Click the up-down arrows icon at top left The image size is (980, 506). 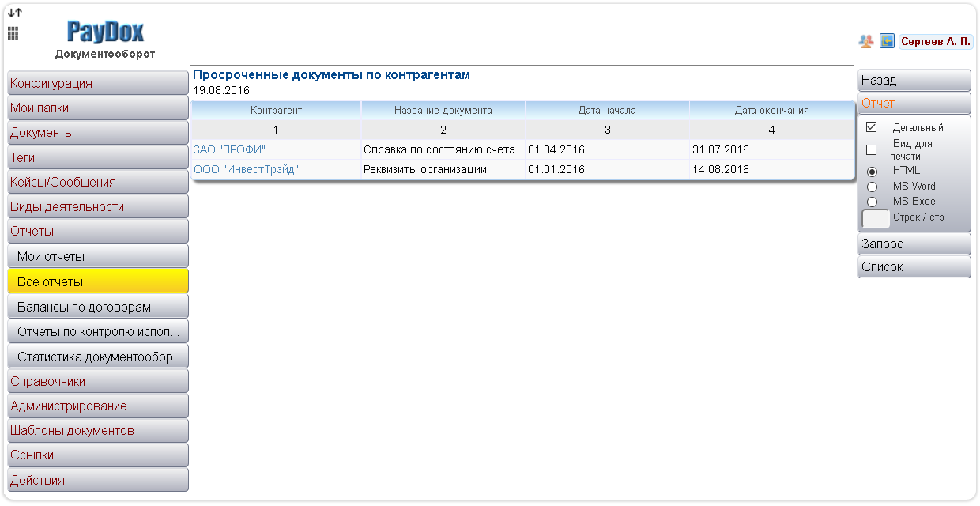[x=15, y=13]
